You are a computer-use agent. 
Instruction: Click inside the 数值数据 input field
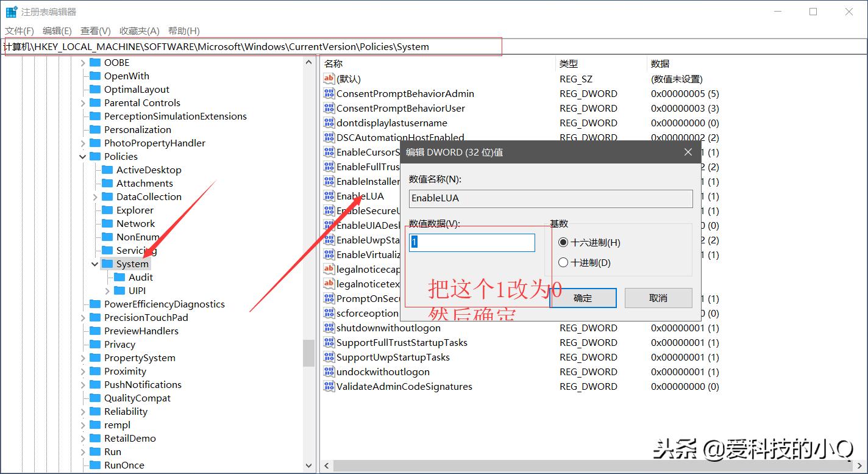(x=471, y=242)
